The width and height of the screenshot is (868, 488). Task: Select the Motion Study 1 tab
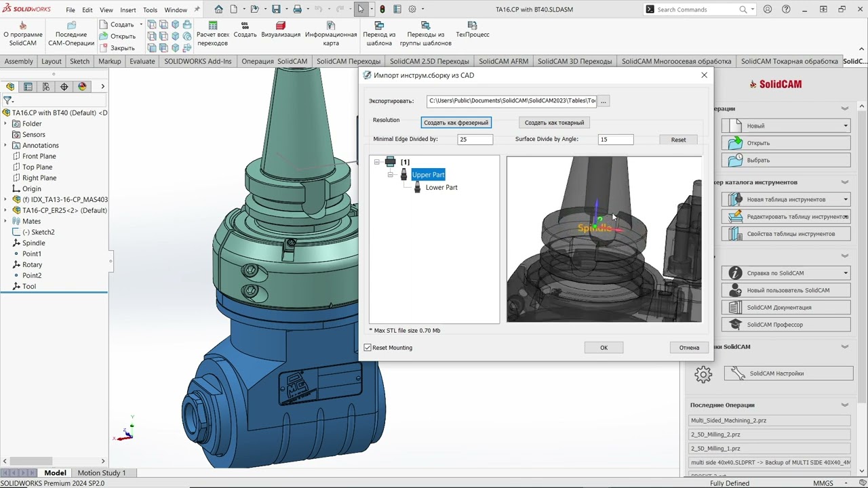coord(102,473)
